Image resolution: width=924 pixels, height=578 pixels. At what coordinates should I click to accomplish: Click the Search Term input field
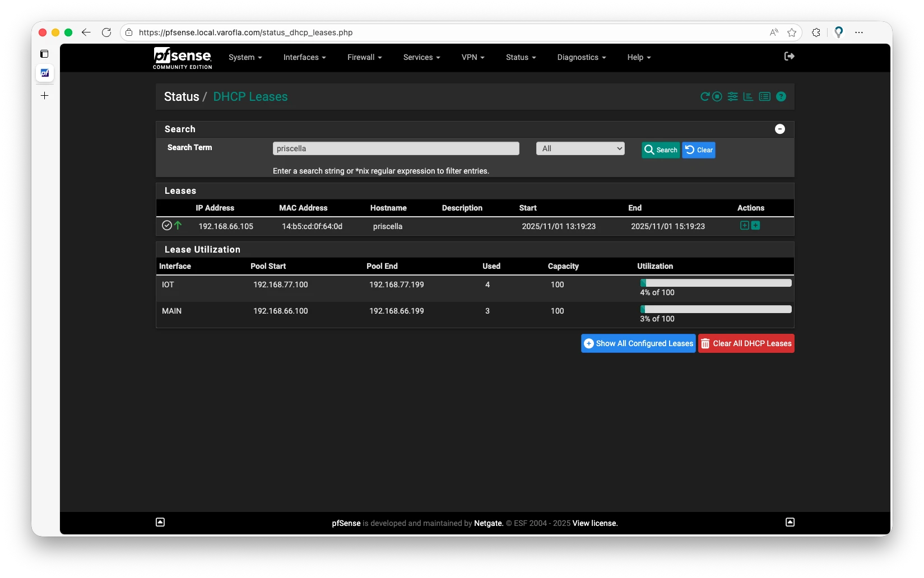(396, 148)
